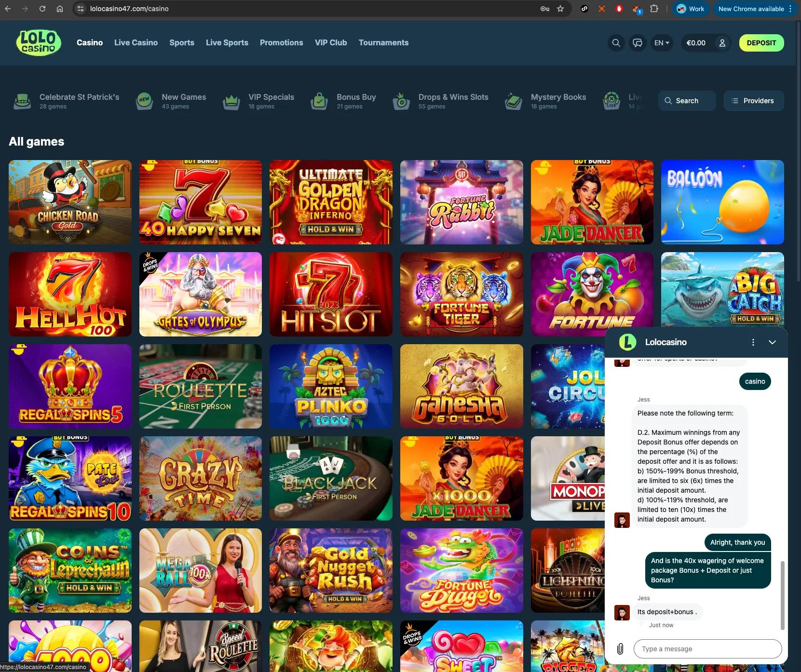
Task: Collapse the Lolocasino chat window chevron
Action: [772, 342]
